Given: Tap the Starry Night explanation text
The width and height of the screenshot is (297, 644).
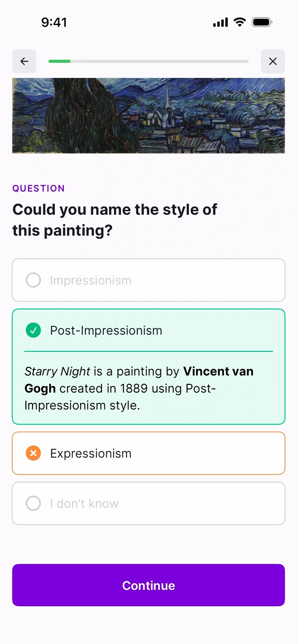Looking at the screenshot, I should tap(139, 388).
